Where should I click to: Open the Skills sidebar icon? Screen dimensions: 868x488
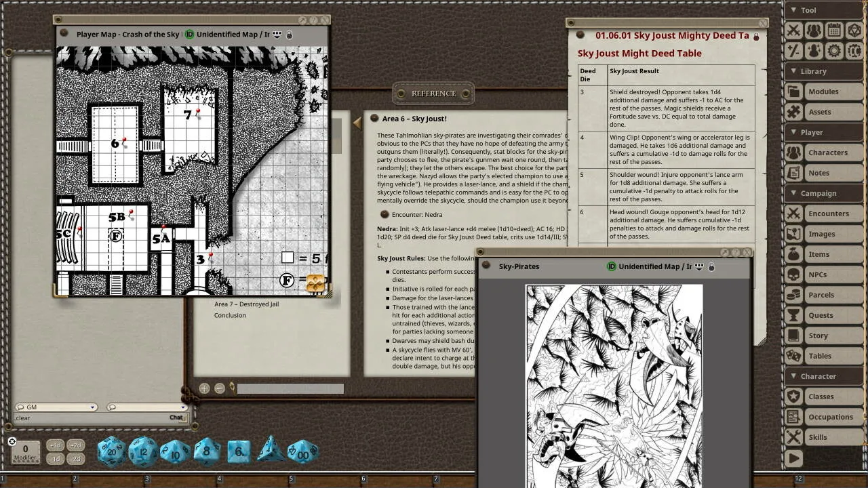tap(793, 437)
